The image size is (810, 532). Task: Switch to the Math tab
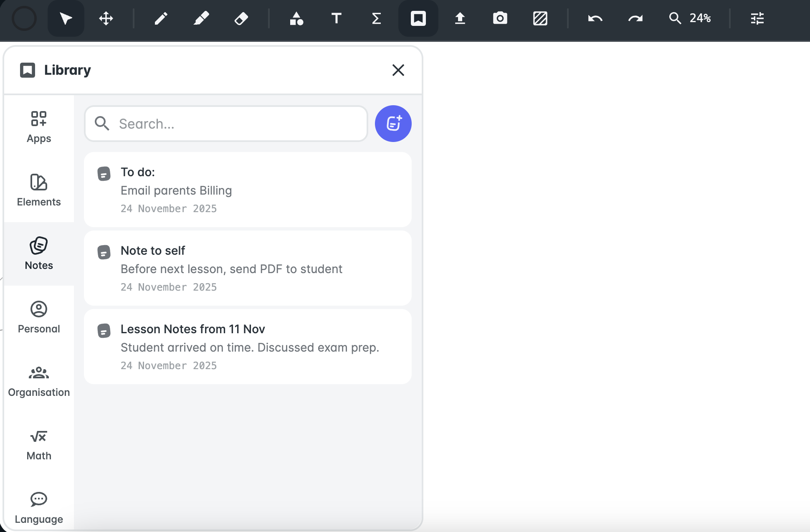pos(39,445)
